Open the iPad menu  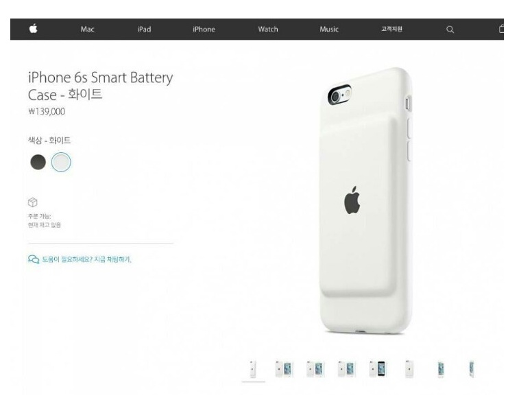point(144,29)
